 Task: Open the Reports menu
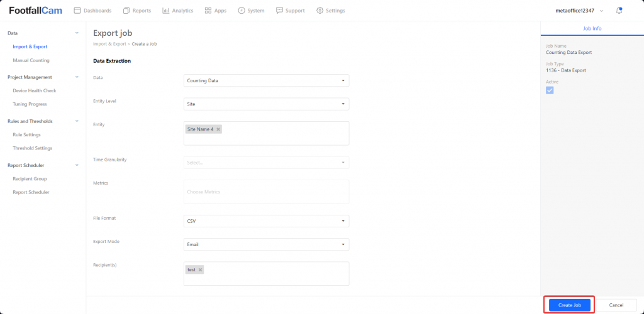(x=137, y=11)
